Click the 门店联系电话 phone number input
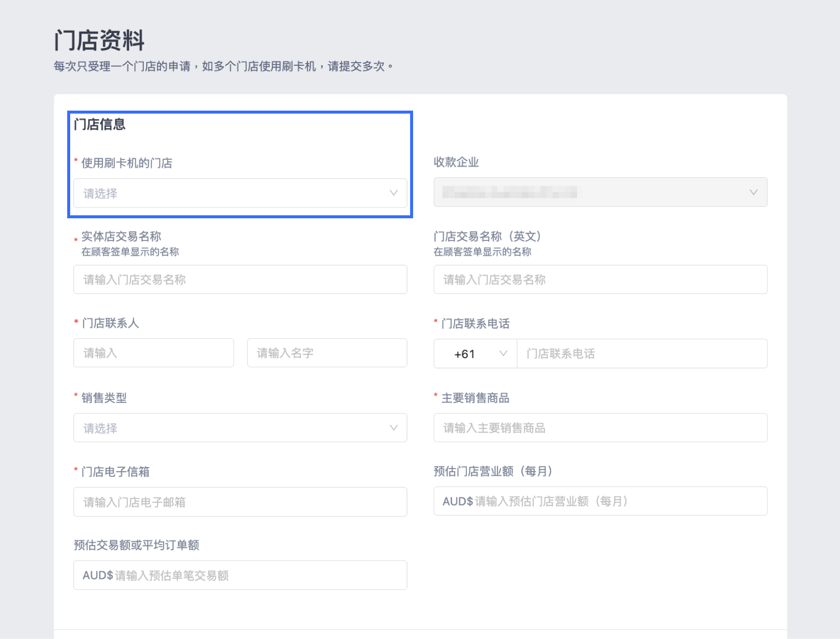The width and height of the screenshot is (840, 639). (x=641, y=354)
